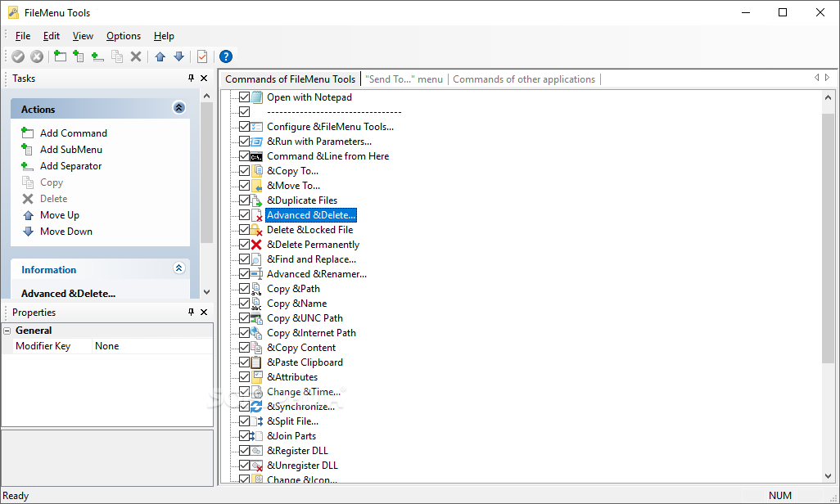Image resolution: width=840 pixels, height=504 pixels.
Task: Click the Add Separator action link
Action: [70, 166]
